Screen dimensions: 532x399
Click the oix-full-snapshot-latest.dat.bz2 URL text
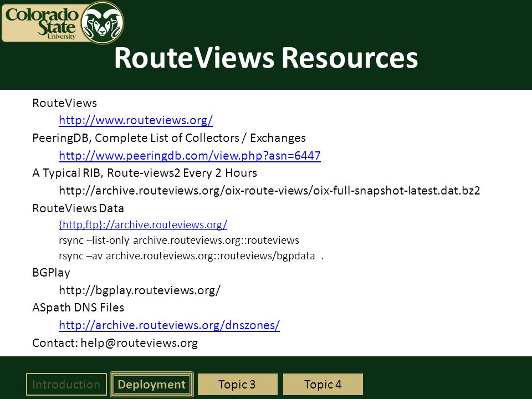(x=269, y=191)
